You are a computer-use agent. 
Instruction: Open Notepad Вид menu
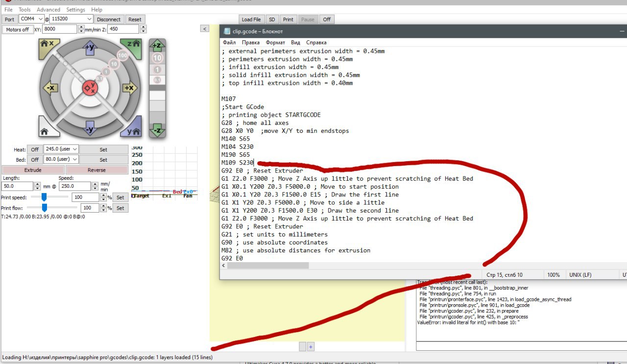[295, 43]
